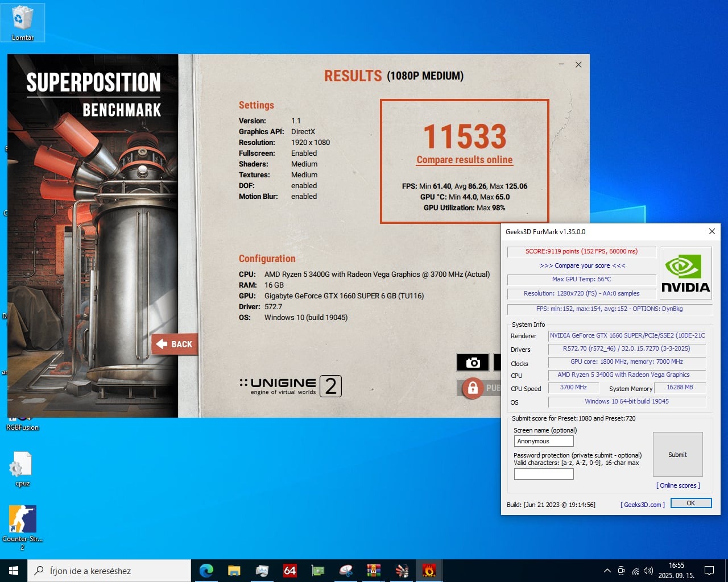
Task: Show hidden system tray icons
Action: coord(607,571)
